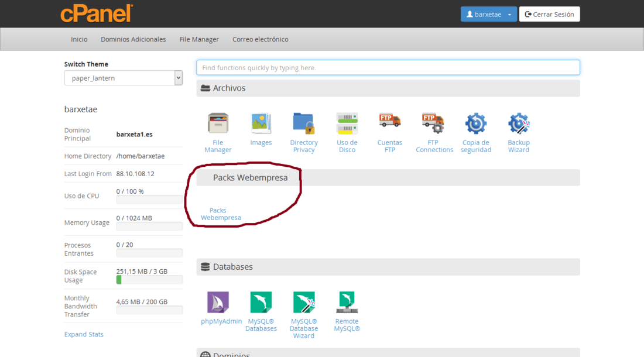Launch the Backup Wizard
Image resolution: width=644 pixels, height=357 pixels.
pyautogui.click(x=519, y=123)
